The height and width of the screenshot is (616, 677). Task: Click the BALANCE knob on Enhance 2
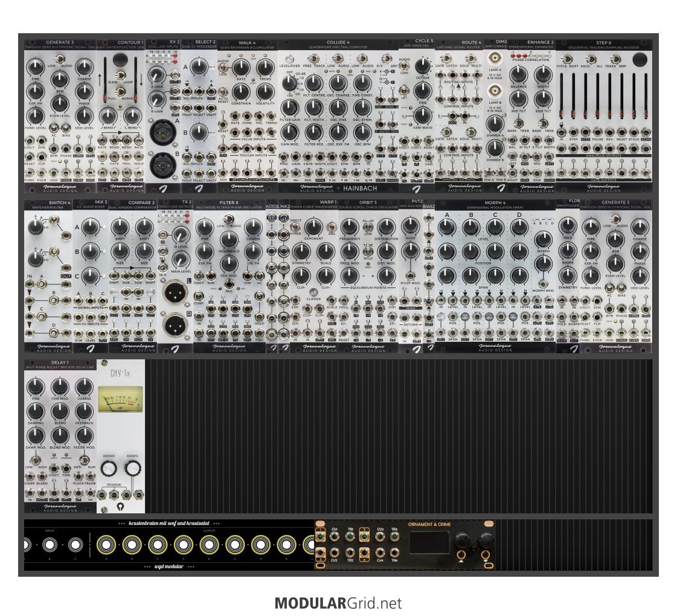click(518, 75)
